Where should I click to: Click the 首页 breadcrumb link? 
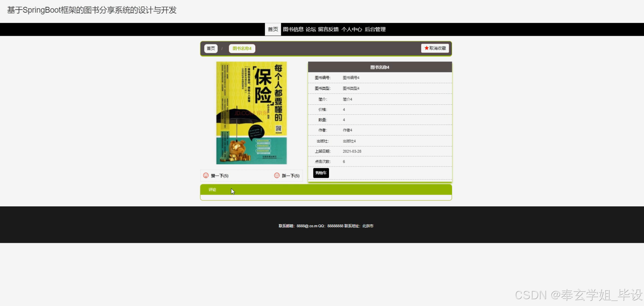click(x=211, y=48)
